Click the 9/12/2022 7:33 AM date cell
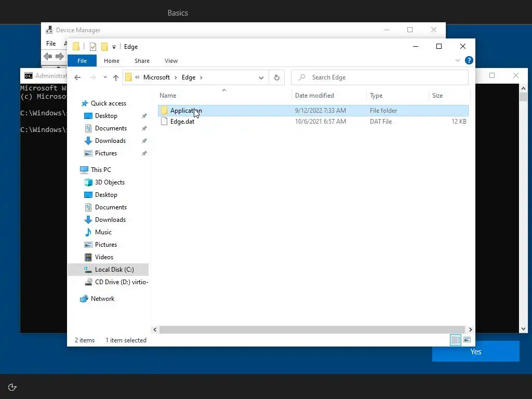 [320, 111]
